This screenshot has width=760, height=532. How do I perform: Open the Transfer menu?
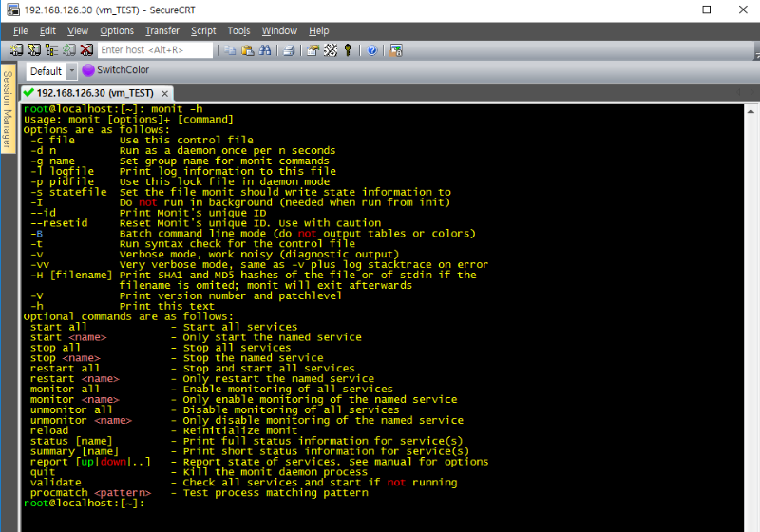(x=161, y=31)
